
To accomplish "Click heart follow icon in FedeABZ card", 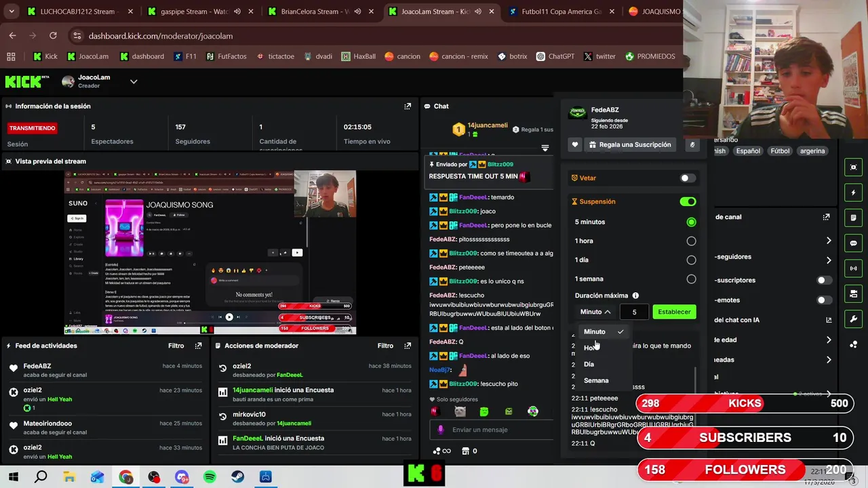I will [575, 144].
